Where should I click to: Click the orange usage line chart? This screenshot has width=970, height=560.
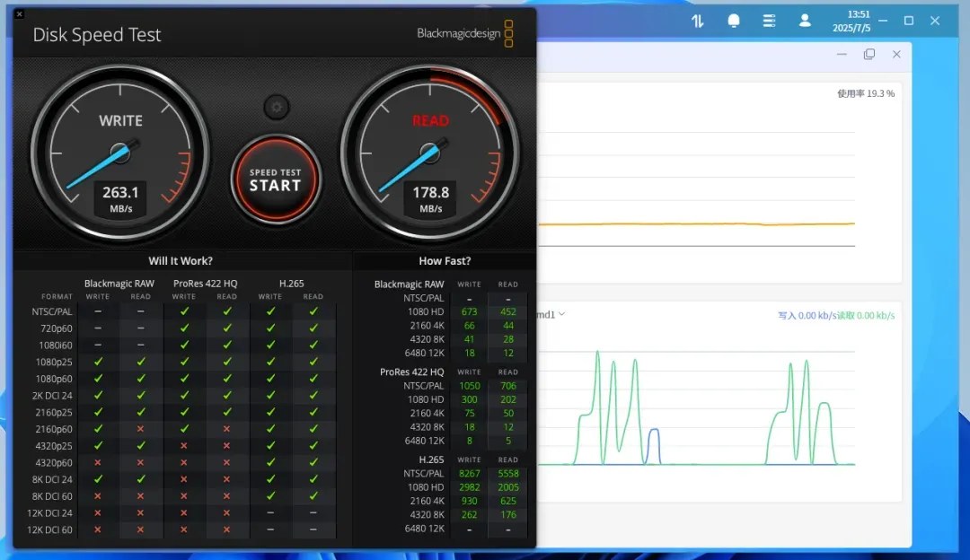click(x=697, y=223)
